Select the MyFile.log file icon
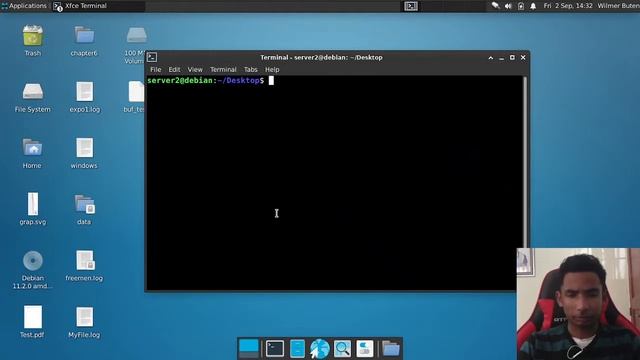Image resolution: width=640 pixels, height=360 pixels. (84, 317)
